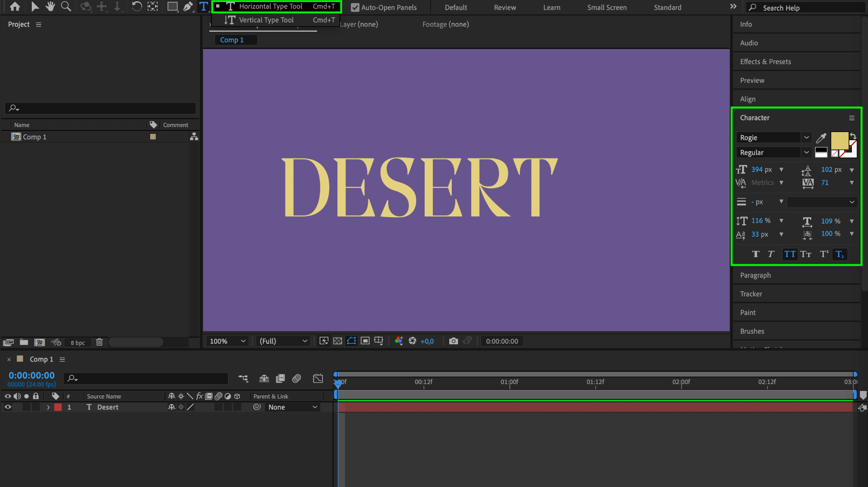Click the yellow fill color swatch
Viewport: 868px width, 487px height.
coord(839,140)
